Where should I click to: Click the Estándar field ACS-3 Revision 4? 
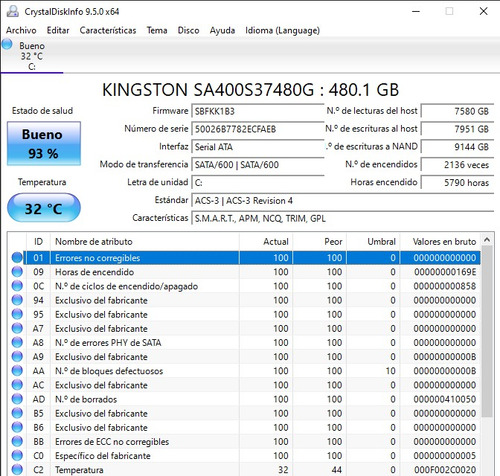(342, 201)
